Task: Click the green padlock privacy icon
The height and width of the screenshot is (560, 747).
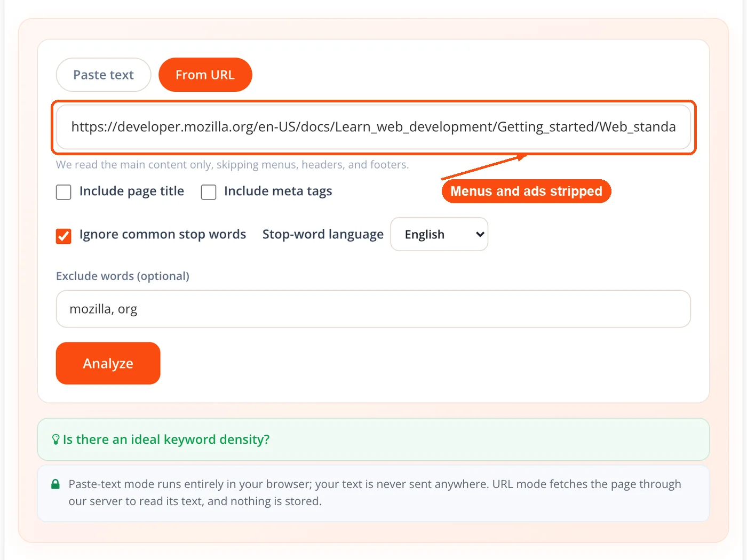Action: [55, 484]
